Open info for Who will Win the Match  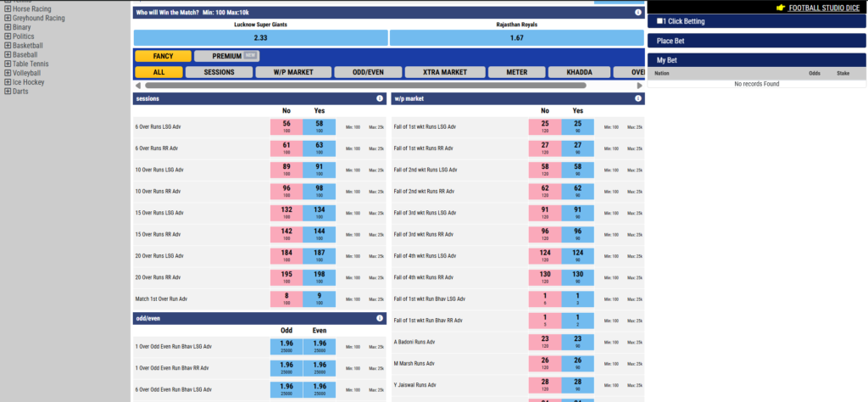click(637, 12)
